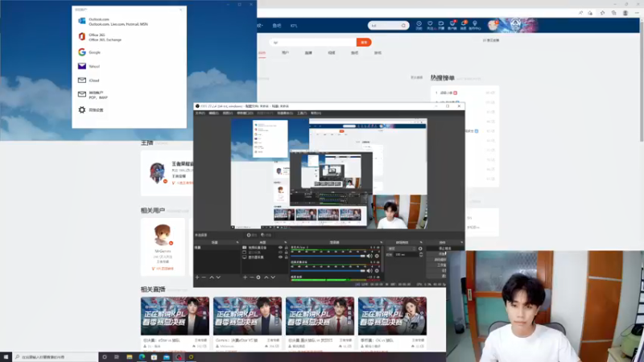Open messages bell icon in site header
644x362 pixels.
click(464, 25)
